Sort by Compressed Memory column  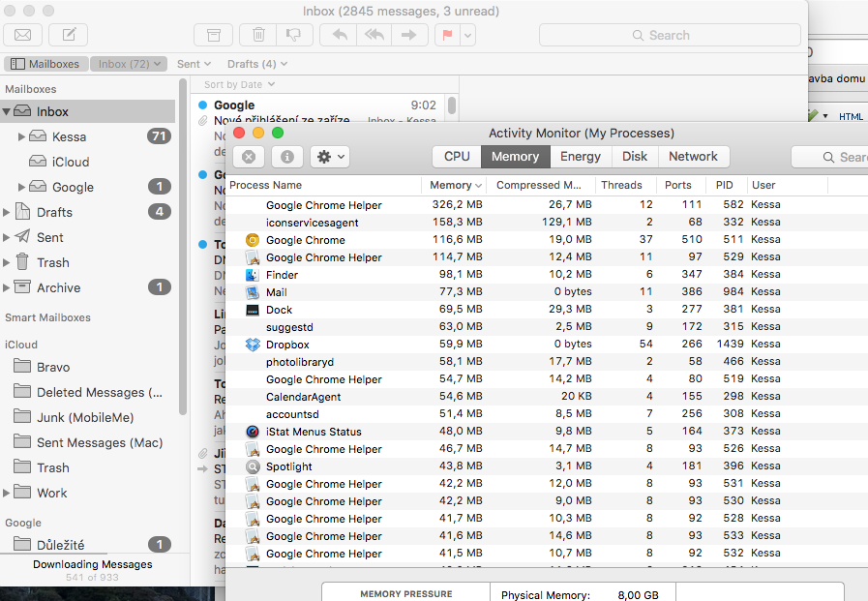click(541, 185)
